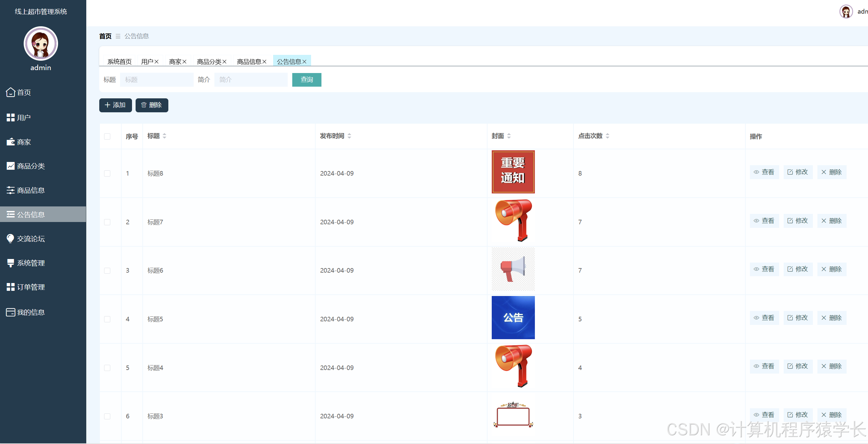This screenshot has width=868, height=444.
Task: Sort by 标题 column arrows
Action: click(x=164, y=136)
